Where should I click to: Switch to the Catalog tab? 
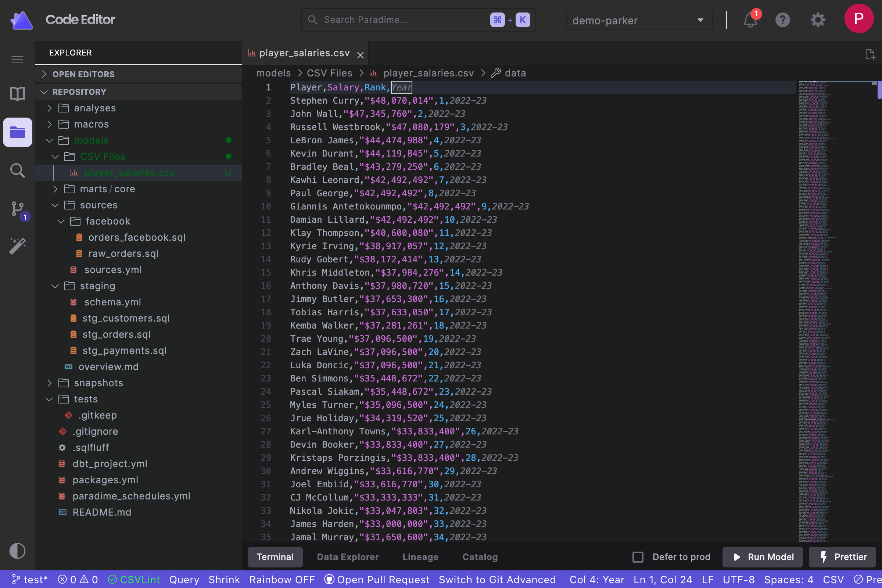pos(480,557)
